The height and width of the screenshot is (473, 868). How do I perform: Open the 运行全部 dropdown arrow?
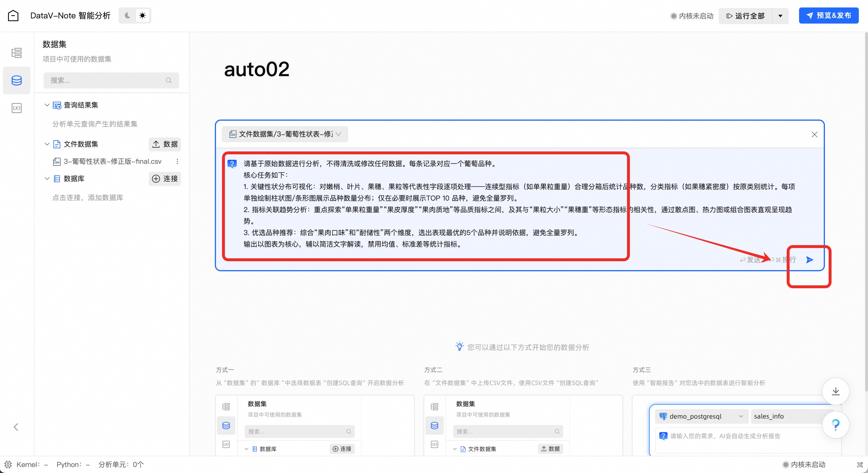pyautogui.click(x=780, y=16)
